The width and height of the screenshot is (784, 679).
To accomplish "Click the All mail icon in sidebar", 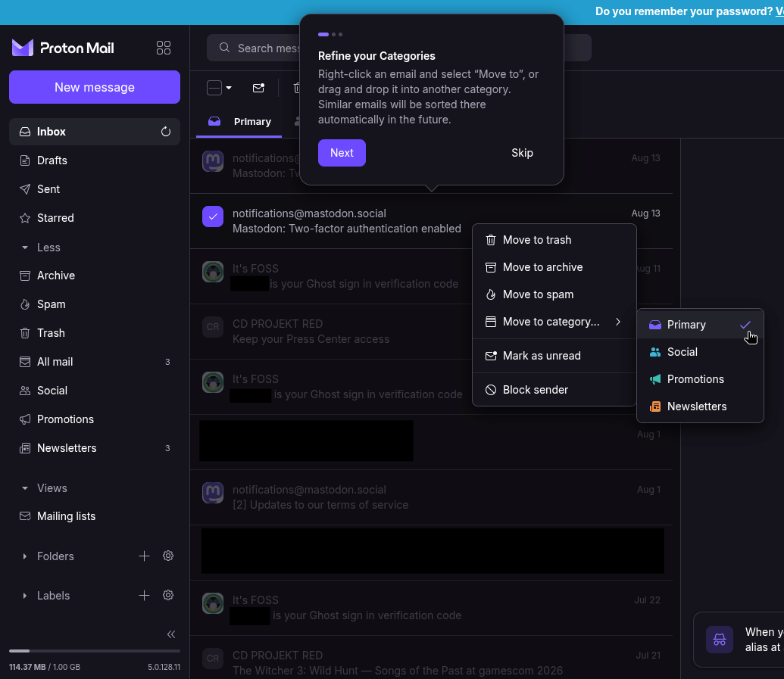I will tap(24, 362).
